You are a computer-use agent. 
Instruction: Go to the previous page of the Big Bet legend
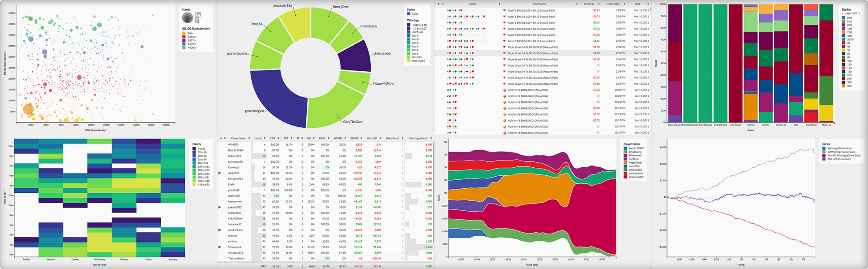point(843,13)
